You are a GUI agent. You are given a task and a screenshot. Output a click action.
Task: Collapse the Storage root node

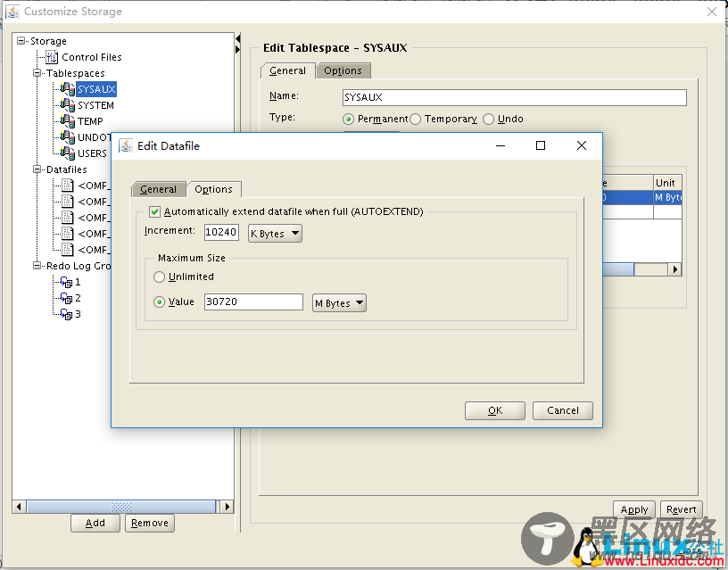click(x=21, y=41)
